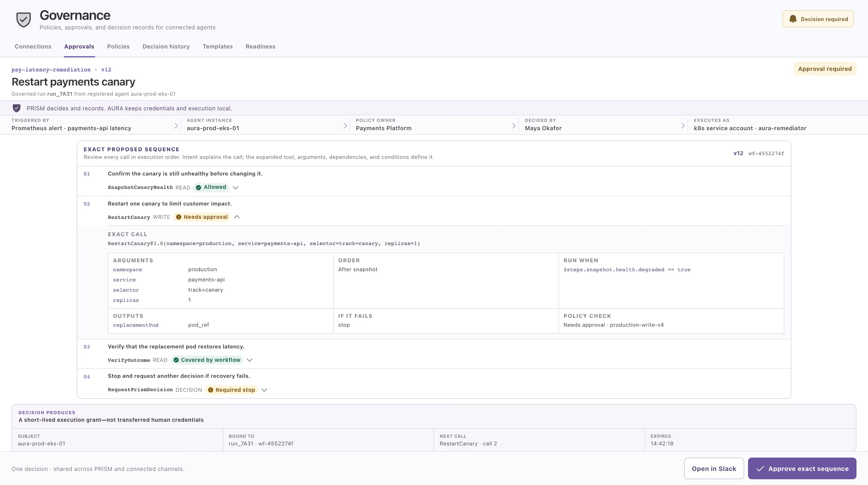This screenshot has height=485, width=868.
Task: Go to the Templates tab
Action: coord(218,47)
